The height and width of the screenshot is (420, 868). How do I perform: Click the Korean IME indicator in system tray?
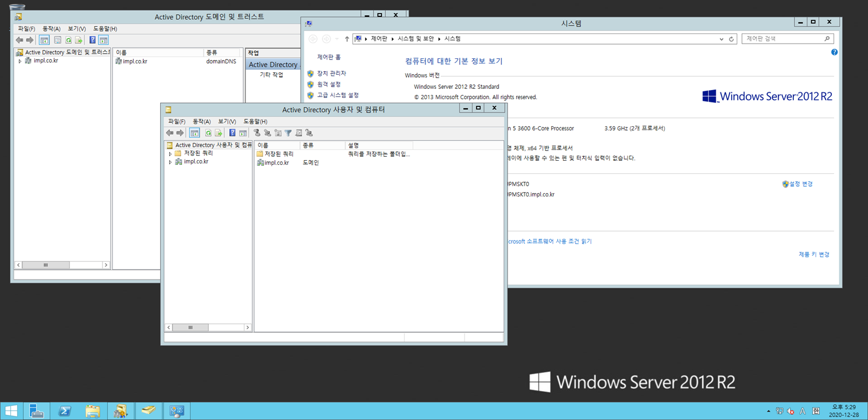point(816,411)
